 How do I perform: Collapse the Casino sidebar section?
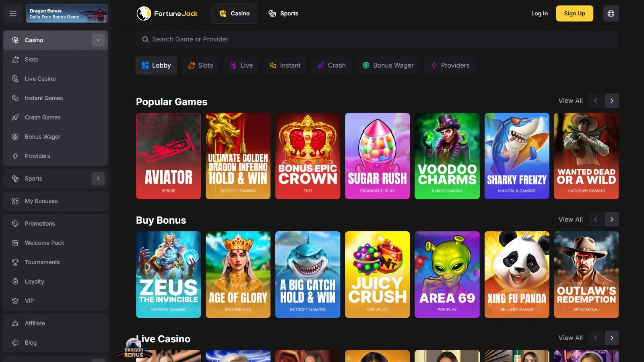(x=98, y=40)
